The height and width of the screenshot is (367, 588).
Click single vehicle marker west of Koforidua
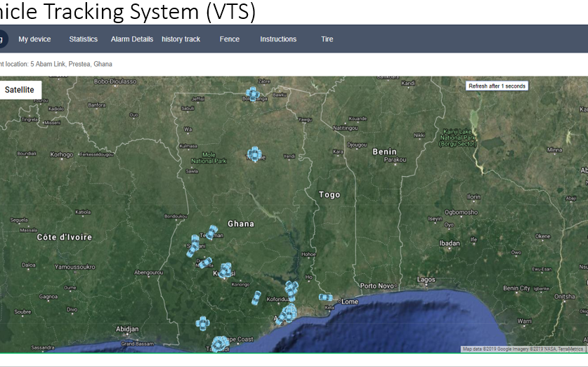[x=256, y=298]
